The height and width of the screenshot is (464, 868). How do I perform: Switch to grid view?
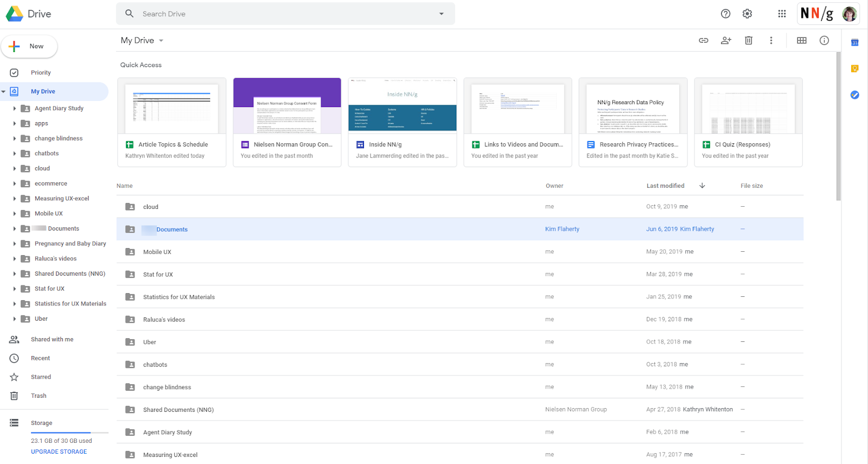point(802,40)
